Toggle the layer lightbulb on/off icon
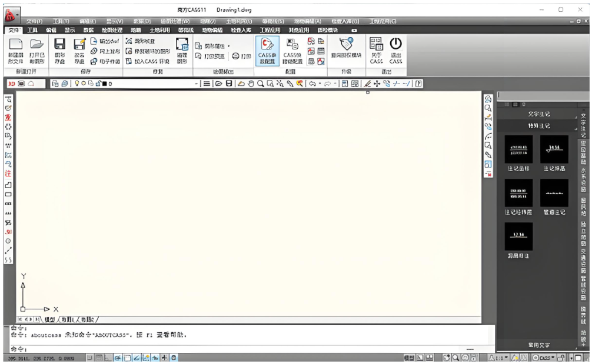 77,84
